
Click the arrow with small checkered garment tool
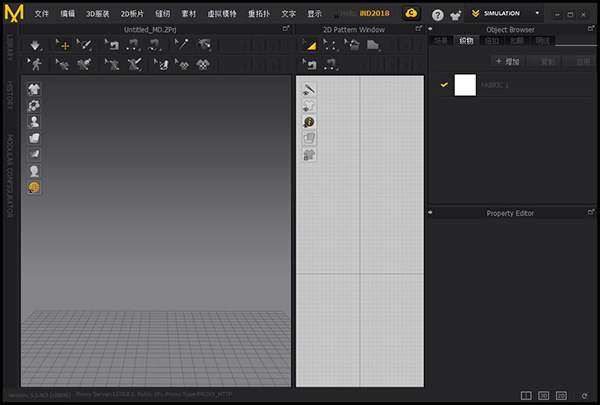point(182,64)
